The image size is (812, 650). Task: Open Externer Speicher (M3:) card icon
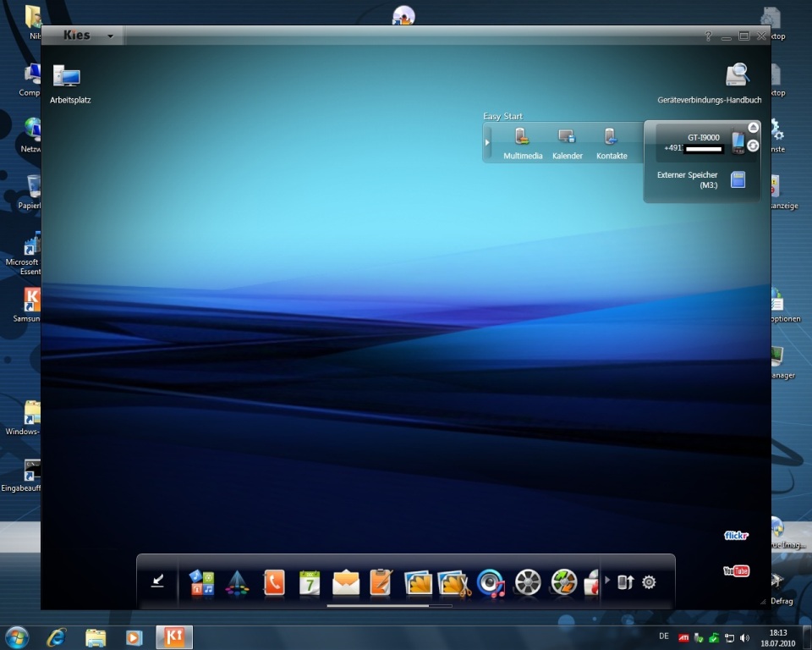[738, 180]
